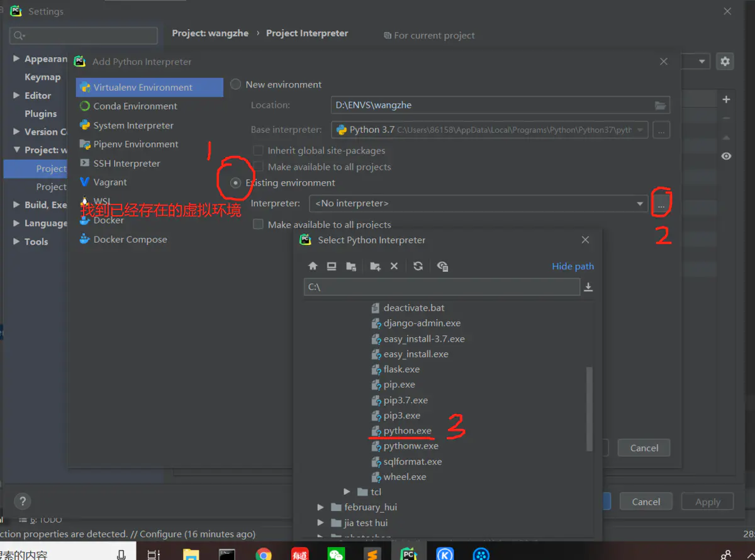The width and height of the screenshot is (755, 560).
Task: Expand the february_hui folder
Action: (320, 507)
